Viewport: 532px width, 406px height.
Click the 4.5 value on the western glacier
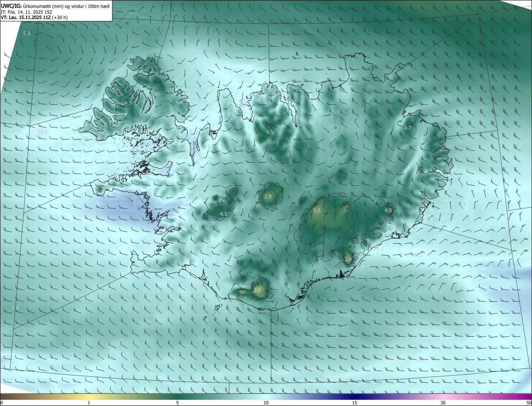[224, 214]
